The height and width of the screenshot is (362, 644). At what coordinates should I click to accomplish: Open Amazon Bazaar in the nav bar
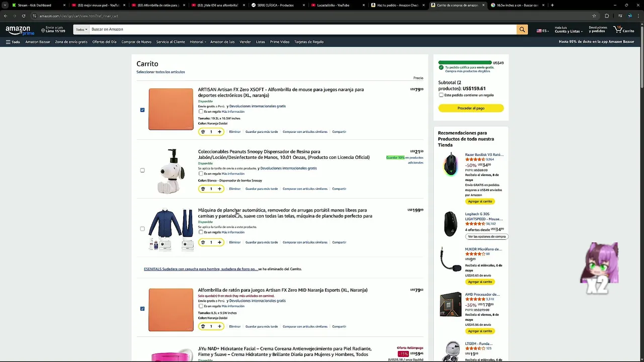38,42
